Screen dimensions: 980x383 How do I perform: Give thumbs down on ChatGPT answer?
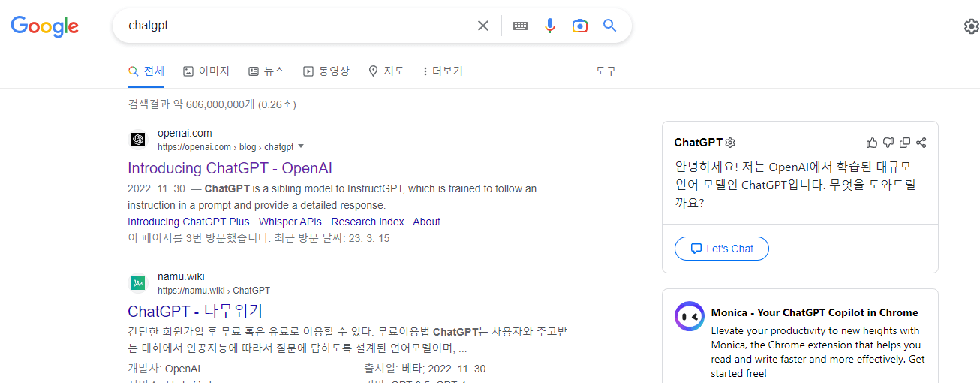tap(888, 143)
